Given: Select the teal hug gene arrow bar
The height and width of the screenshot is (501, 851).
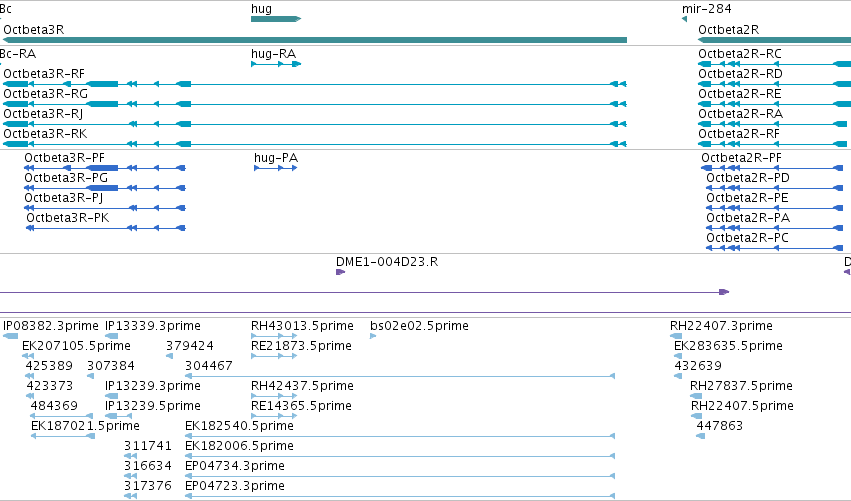Looking at the screenshot, I should point(276,19).
